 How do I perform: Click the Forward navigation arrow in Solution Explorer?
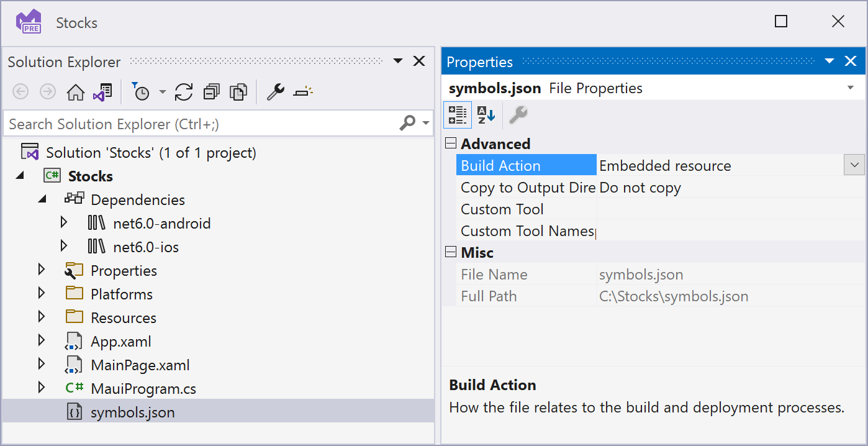(x=48, y=93)
